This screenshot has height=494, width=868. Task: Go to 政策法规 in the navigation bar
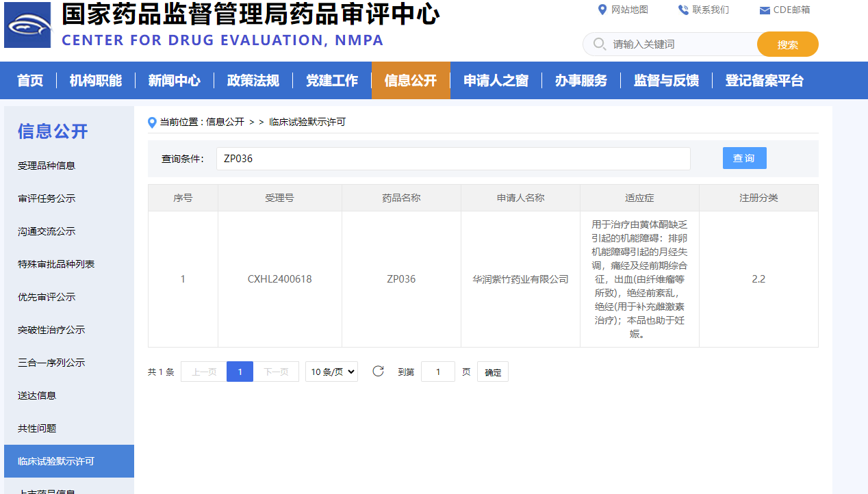tap(253, 81)
